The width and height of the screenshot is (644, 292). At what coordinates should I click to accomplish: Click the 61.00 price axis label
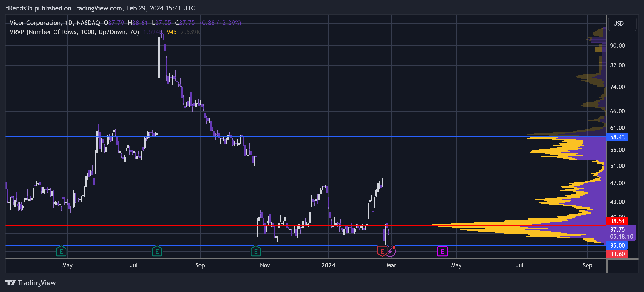pyautogui.click(x=617, y=128)
